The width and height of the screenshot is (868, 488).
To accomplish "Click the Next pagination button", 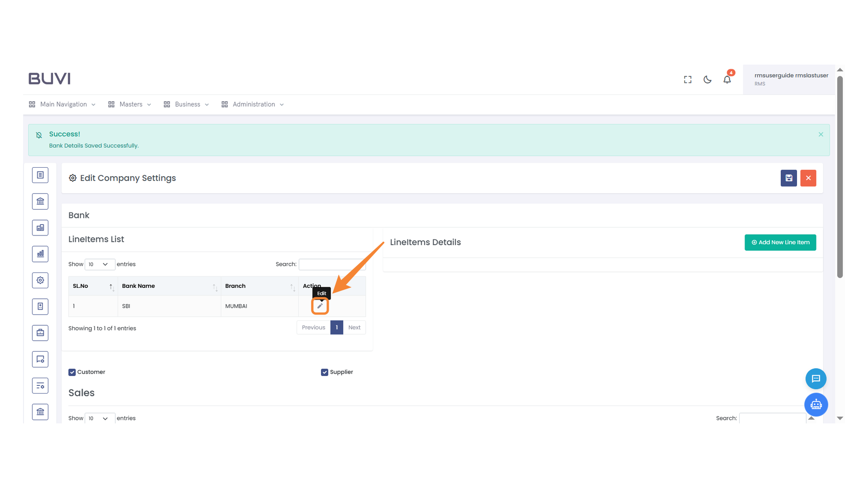I will coord(354,328).
